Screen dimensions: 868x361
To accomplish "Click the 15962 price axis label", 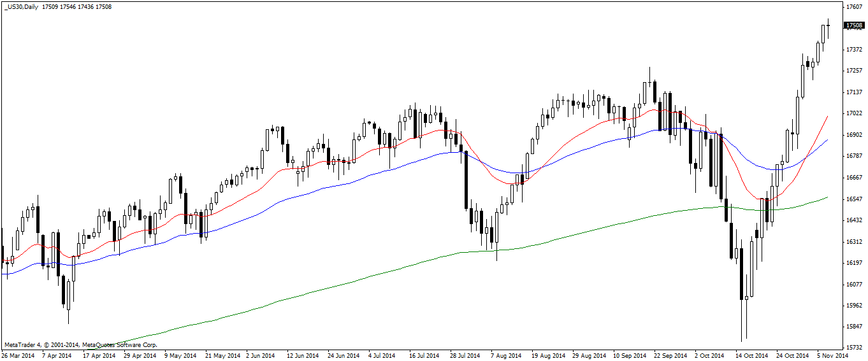I will click(854, 306).
